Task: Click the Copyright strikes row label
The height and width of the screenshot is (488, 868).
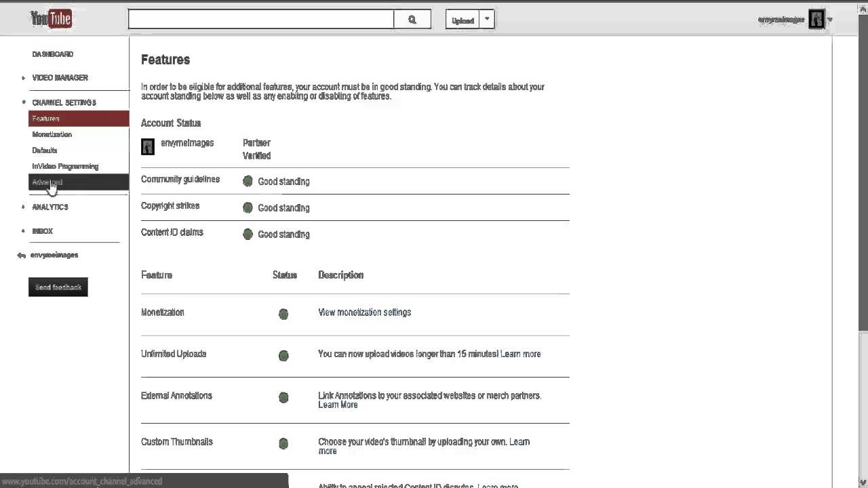Action: click(170, 205)
